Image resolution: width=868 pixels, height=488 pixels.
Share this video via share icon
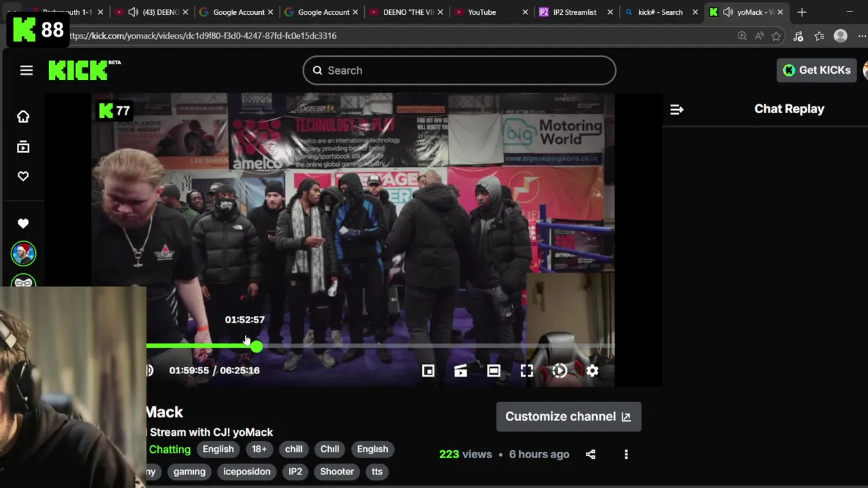pyautogui.click(x=591, y=454)
